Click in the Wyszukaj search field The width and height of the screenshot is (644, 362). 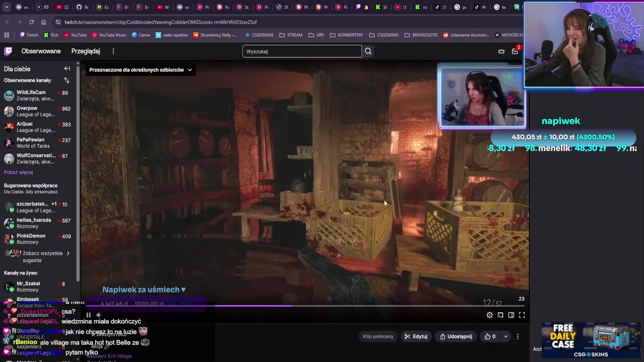[302, 51]
